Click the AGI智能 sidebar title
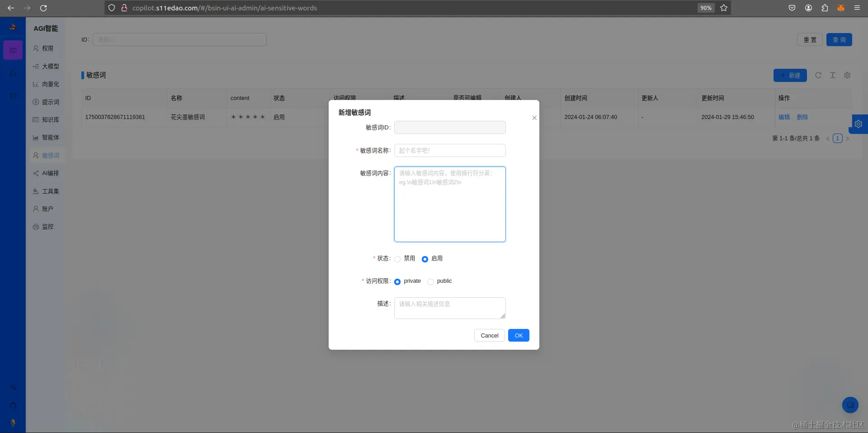 click(x=46, y=29)
